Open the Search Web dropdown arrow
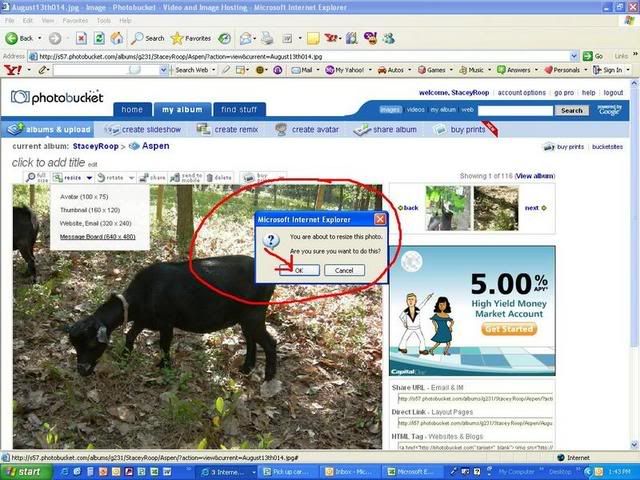 [x=213, y=70]
